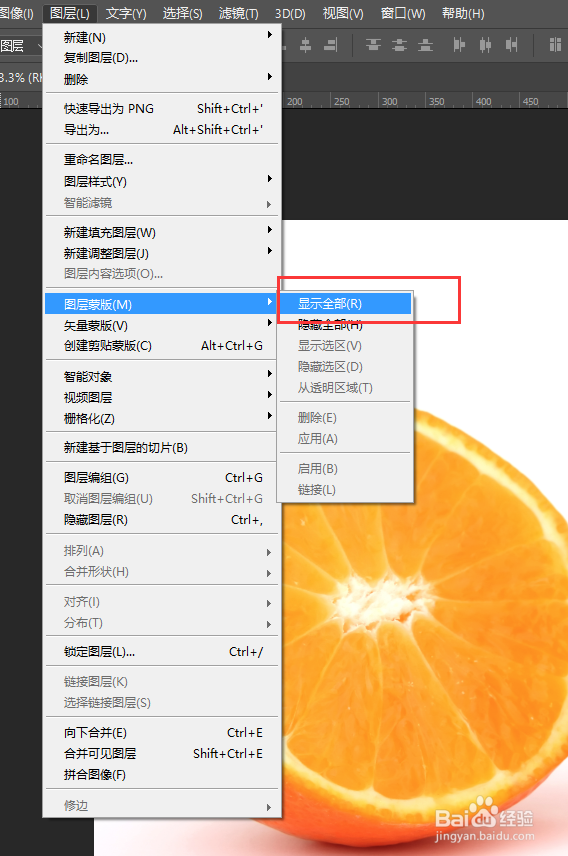Expand the 删除 submenu arrow
The width and height of the screenshot is (568, 856).
point(269,77)
